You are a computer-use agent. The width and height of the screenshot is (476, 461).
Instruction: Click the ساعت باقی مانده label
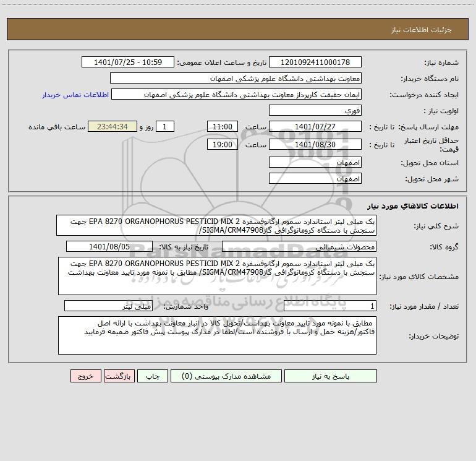(x=57, y=127)
